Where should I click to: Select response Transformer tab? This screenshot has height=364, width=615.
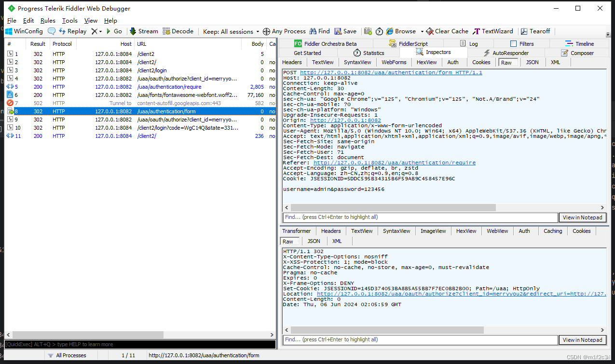click(297, 231)
